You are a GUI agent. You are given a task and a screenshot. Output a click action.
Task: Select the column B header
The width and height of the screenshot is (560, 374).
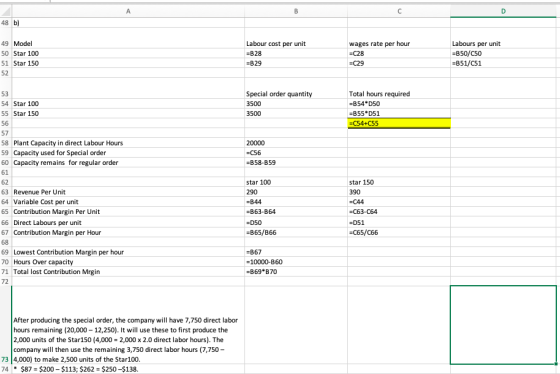pos(296,11)
